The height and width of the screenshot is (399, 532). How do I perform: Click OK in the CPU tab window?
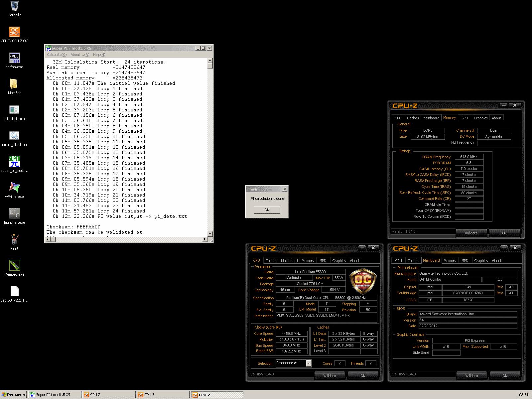click(x=363, y=376)
